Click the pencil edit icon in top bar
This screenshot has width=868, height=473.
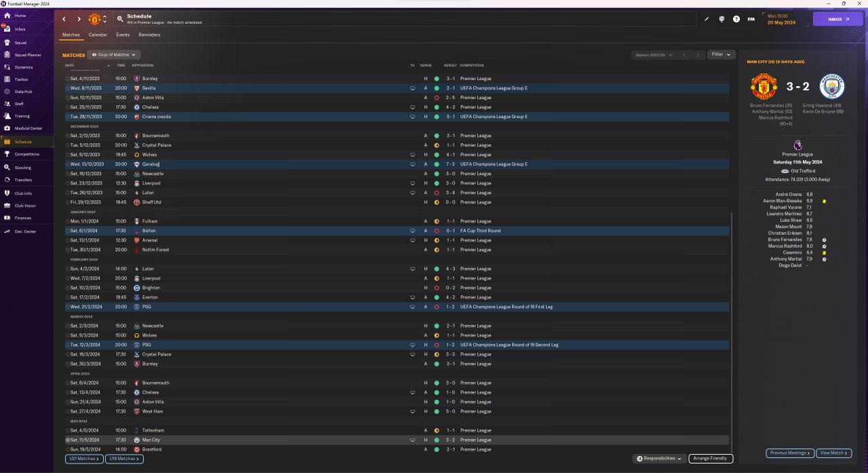(706, 19)
